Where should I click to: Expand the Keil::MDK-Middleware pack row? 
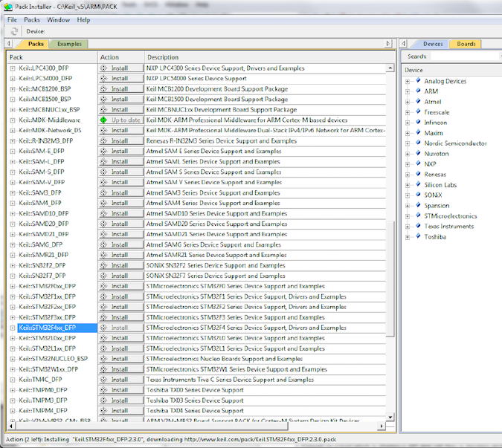(x=12, y=120)
